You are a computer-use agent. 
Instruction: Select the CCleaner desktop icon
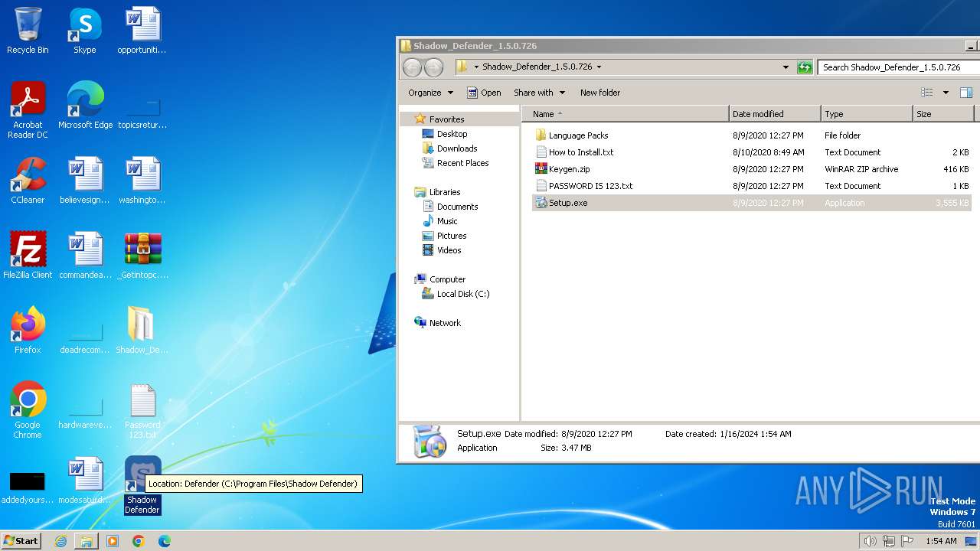tap(28, 181)
